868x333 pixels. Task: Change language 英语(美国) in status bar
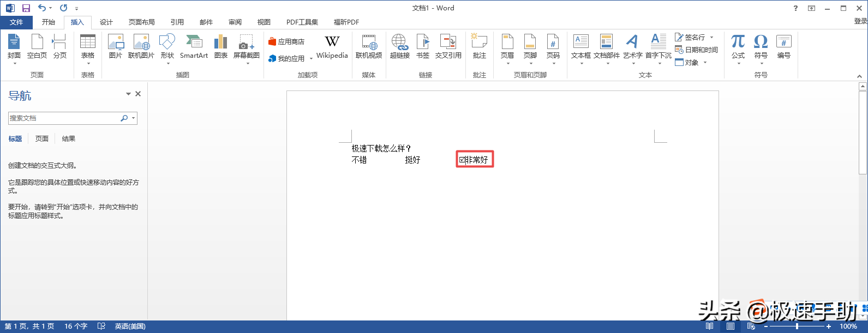coord(130,326)
